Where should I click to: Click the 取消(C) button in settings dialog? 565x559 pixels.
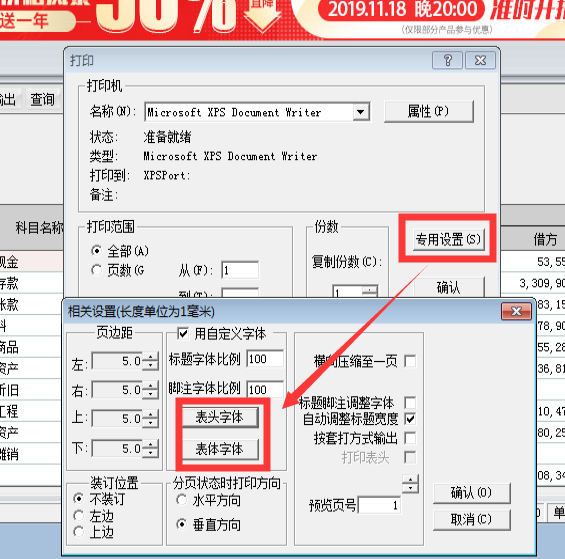(472, 520)
